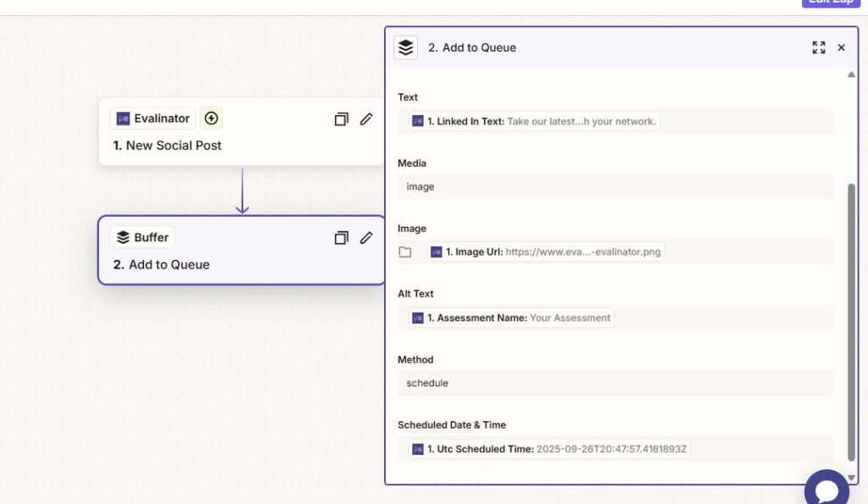
Task: Click the edit pencil on New Social Post step
Action: click(366, 119)
